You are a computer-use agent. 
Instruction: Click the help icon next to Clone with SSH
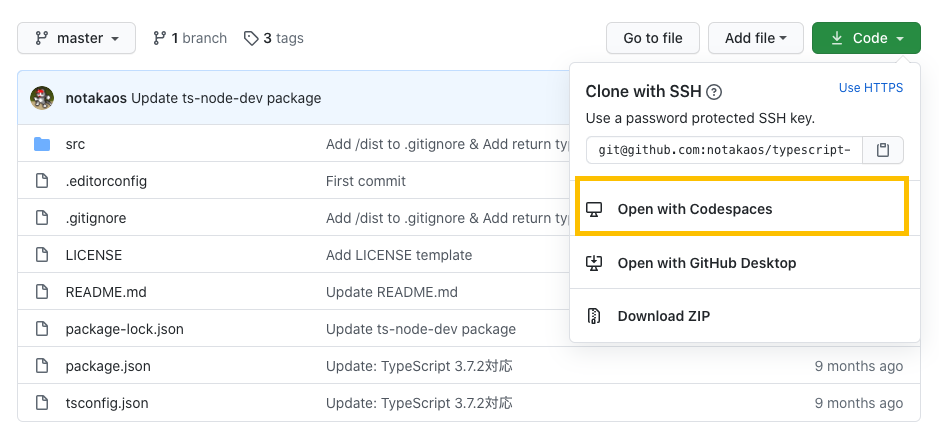(x=714, y=92)
